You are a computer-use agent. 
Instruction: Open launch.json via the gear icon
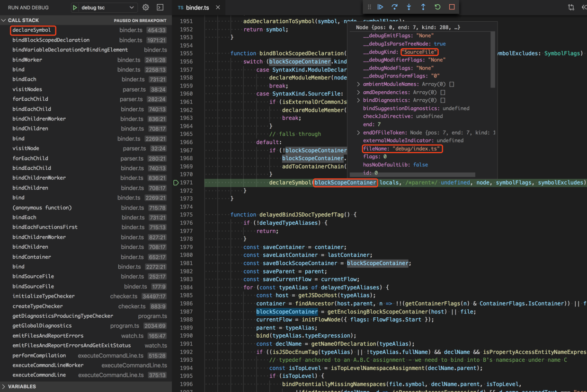click(146, 8)
